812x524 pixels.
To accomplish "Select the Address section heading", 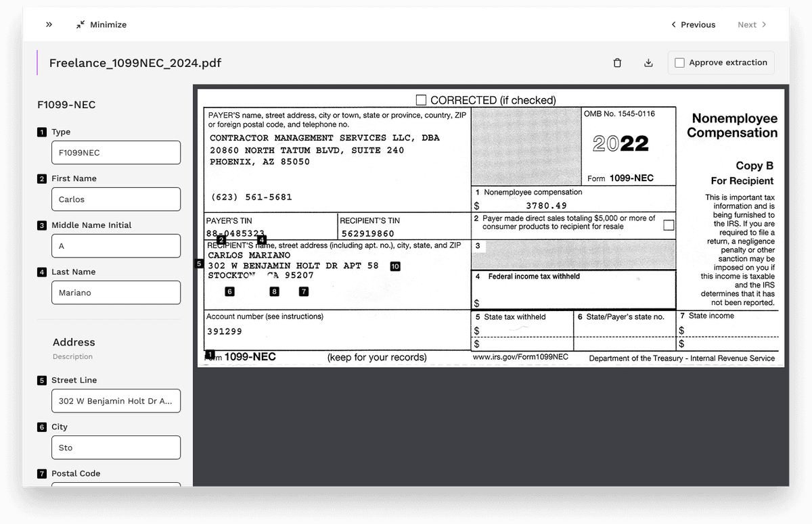I will [x=74, y=342].
